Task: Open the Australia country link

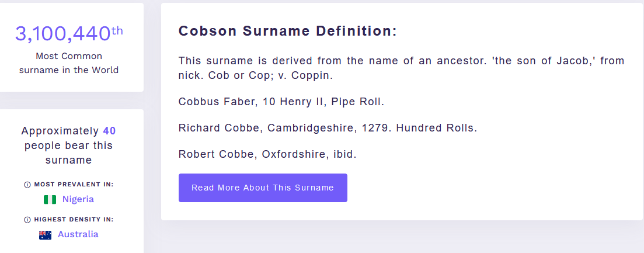Action: tap(78, 234)
